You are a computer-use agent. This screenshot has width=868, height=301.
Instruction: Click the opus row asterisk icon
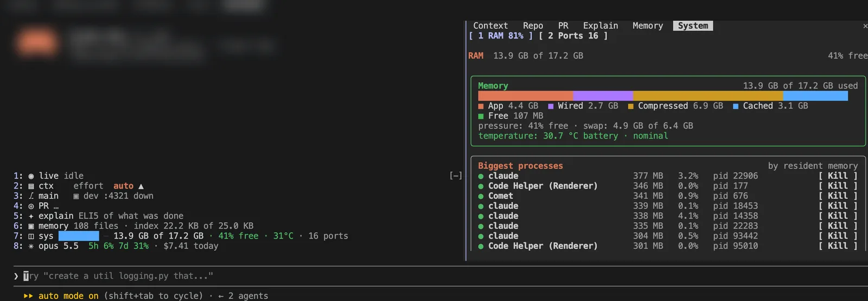31,246
